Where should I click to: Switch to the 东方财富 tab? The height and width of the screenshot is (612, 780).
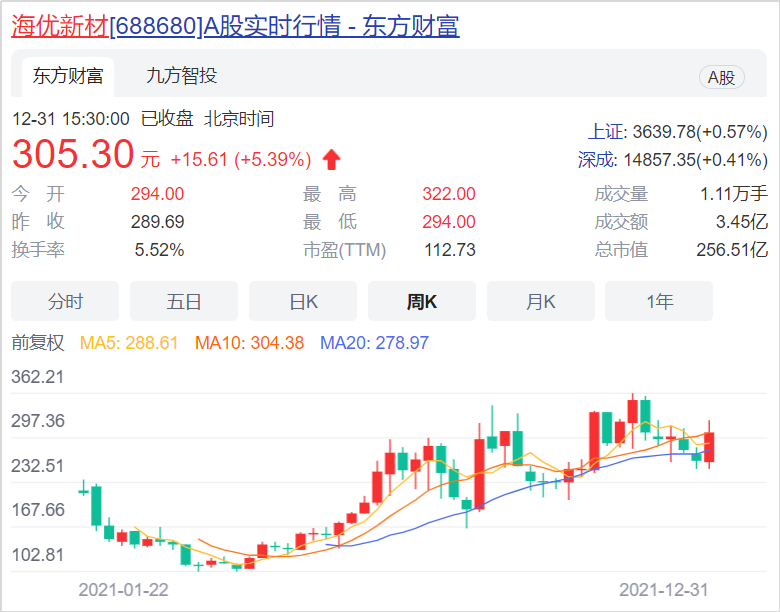(68, 76)
